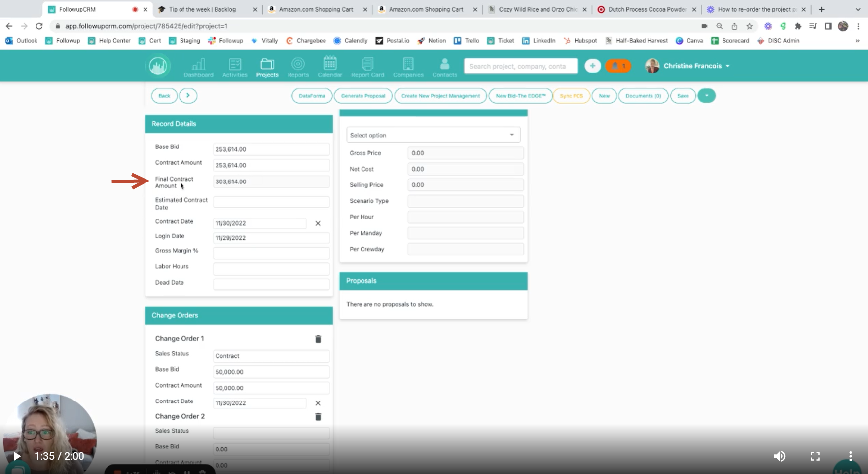Click the Sync FCS button
This screenshot has height=474, width=868.
571,95
